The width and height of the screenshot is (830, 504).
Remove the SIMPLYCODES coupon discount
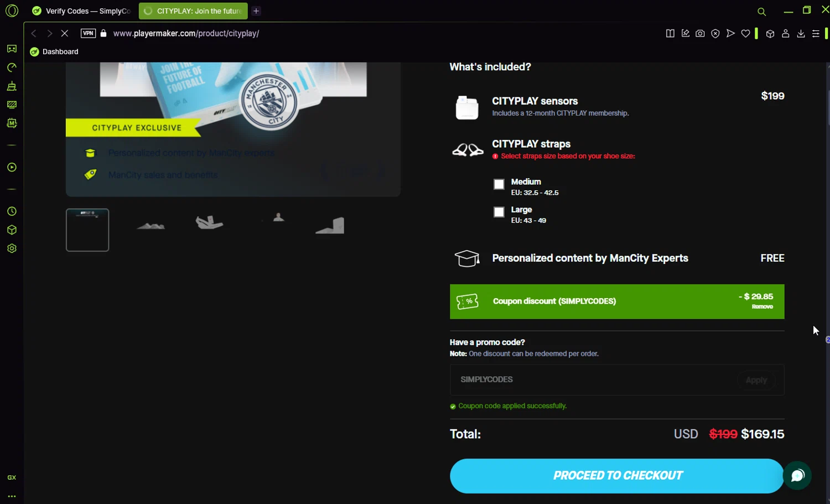[762, 306]
